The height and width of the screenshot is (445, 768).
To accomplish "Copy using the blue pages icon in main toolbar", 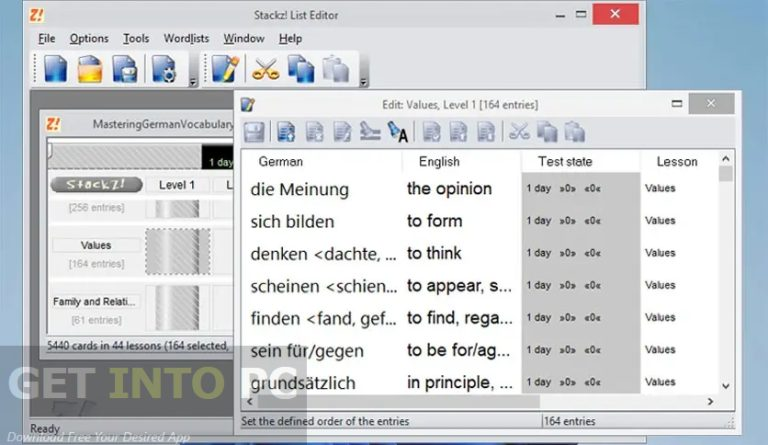I will pos(301,69).
